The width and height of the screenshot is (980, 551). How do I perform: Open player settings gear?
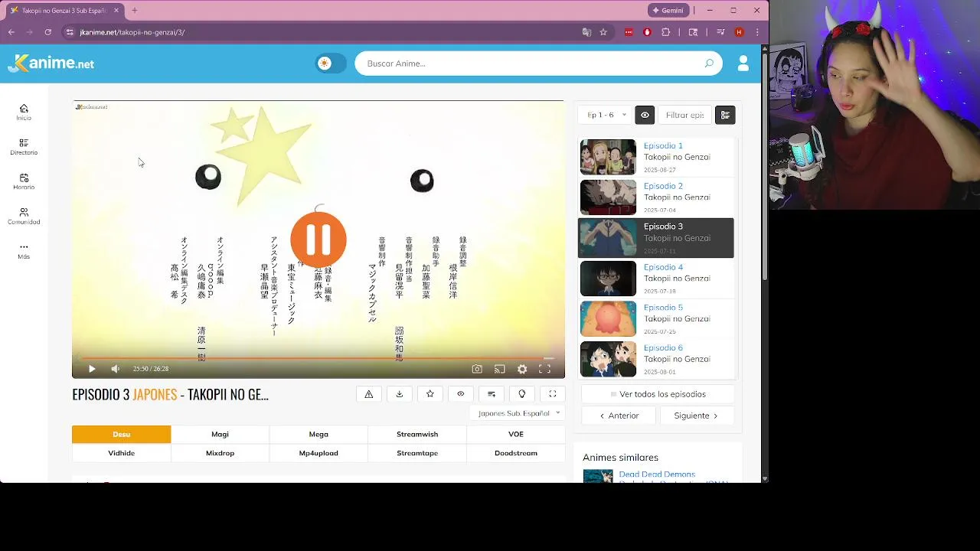pyautogui.click(x=522, y=369)
